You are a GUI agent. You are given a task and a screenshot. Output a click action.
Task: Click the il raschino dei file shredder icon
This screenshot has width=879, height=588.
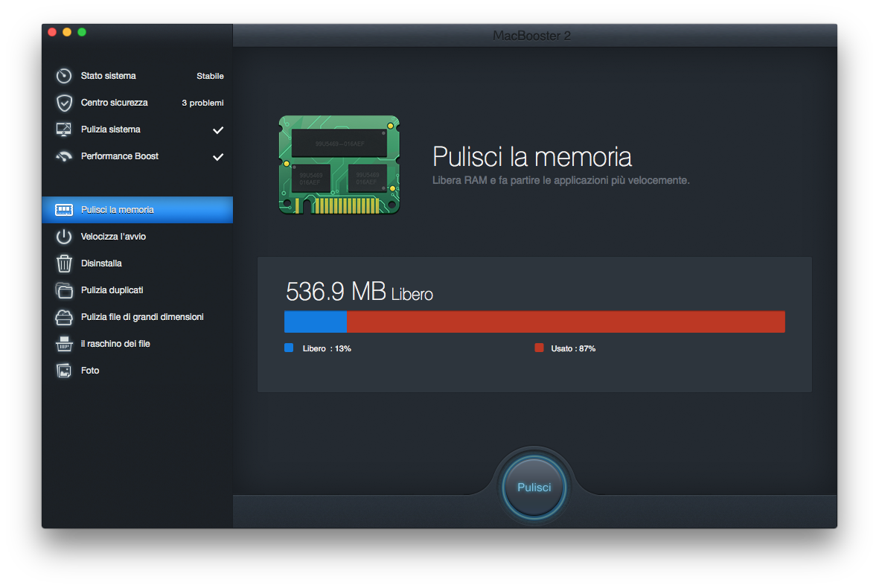click(64, 344)
